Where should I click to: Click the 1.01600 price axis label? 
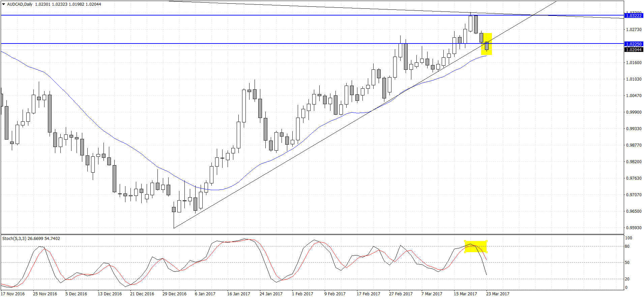(x=634, y=63)
